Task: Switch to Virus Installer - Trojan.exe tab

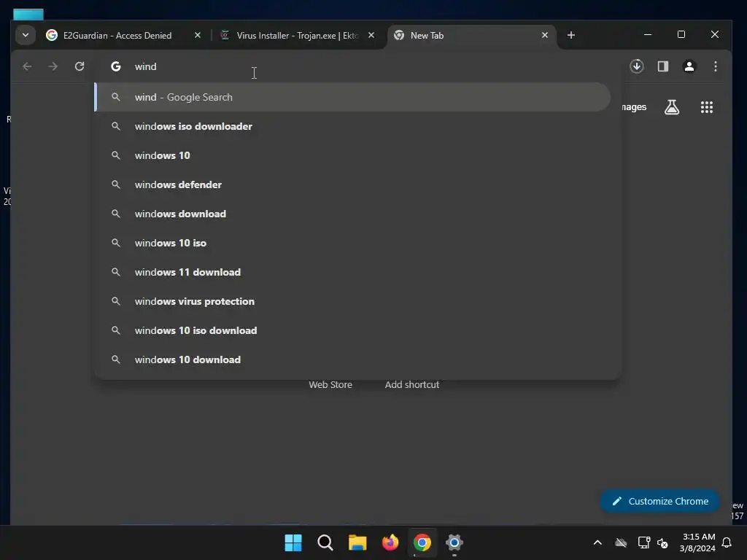Action: point(298,36)
